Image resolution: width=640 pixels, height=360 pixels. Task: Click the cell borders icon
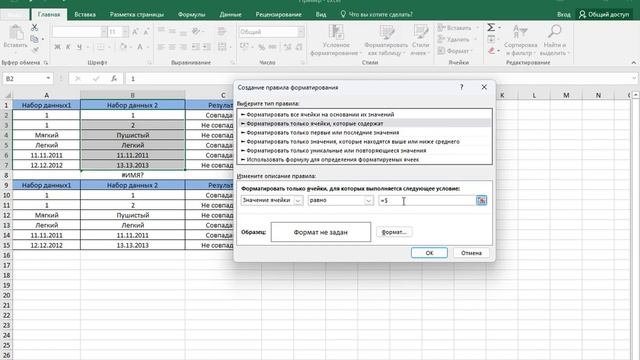click(101, 47)
